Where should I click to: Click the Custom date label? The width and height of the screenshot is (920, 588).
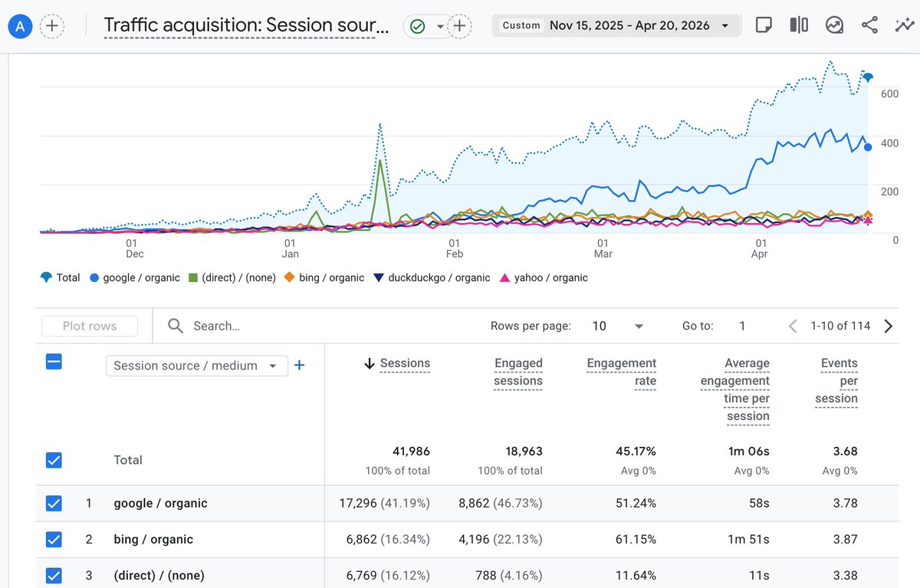[521, 25]
